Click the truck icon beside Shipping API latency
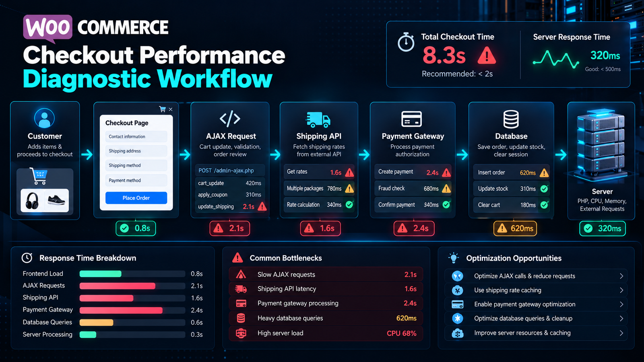This screenshot has height=362, width=644. 241,289
